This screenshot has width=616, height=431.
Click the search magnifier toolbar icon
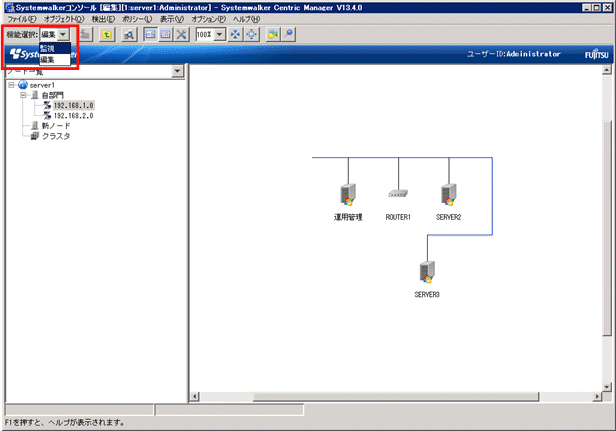tap(128, 35)
